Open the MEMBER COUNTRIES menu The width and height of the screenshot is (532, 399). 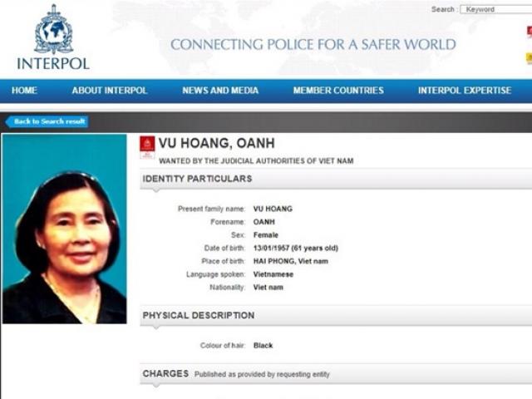point(338,91)
